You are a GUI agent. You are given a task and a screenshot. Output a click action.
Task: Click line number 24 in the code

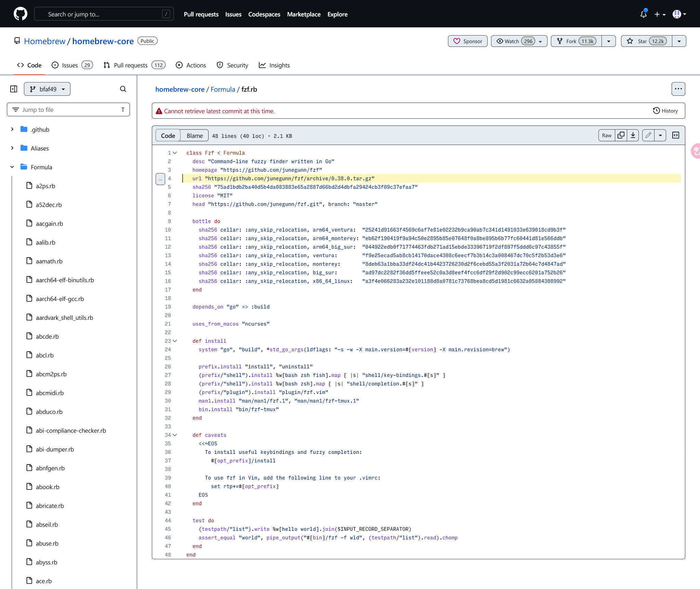pos(168,350)
